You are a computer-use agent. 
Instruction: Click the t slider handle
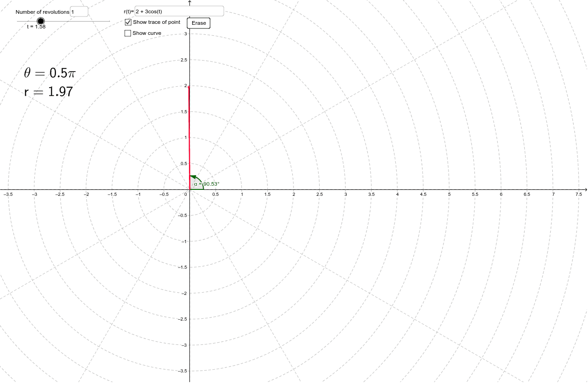click(40, 21)
